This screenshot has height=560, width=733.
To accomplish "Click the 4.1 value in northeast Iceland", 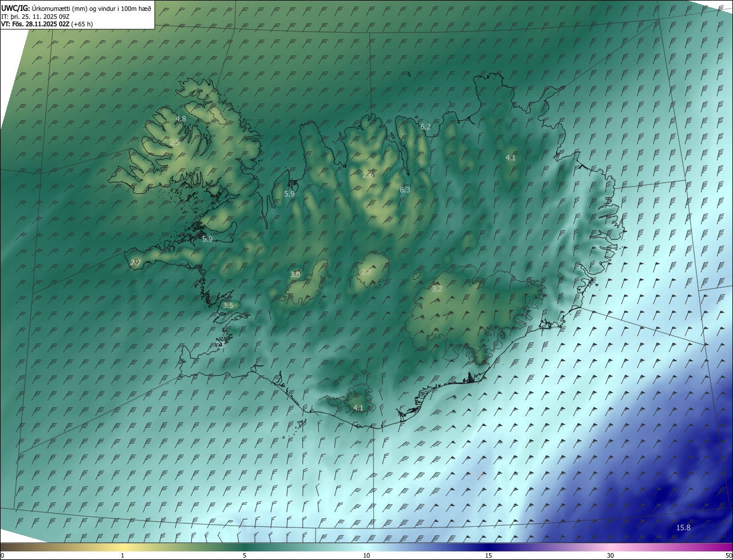I will pos(511,157).
